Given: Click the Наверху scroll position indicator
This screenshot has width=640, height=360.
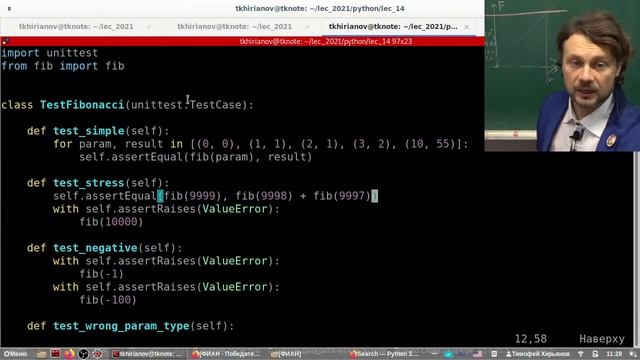Looking at the screenshot, I should pos(602,339).
